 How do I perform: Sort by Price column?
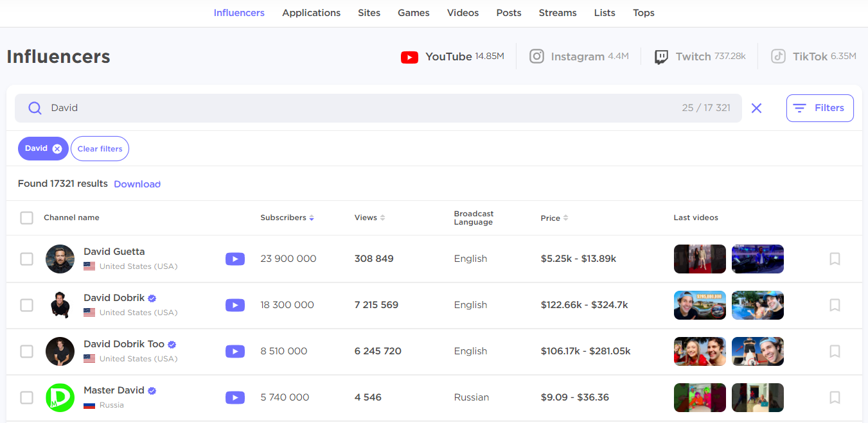click(x=554, y=218)
